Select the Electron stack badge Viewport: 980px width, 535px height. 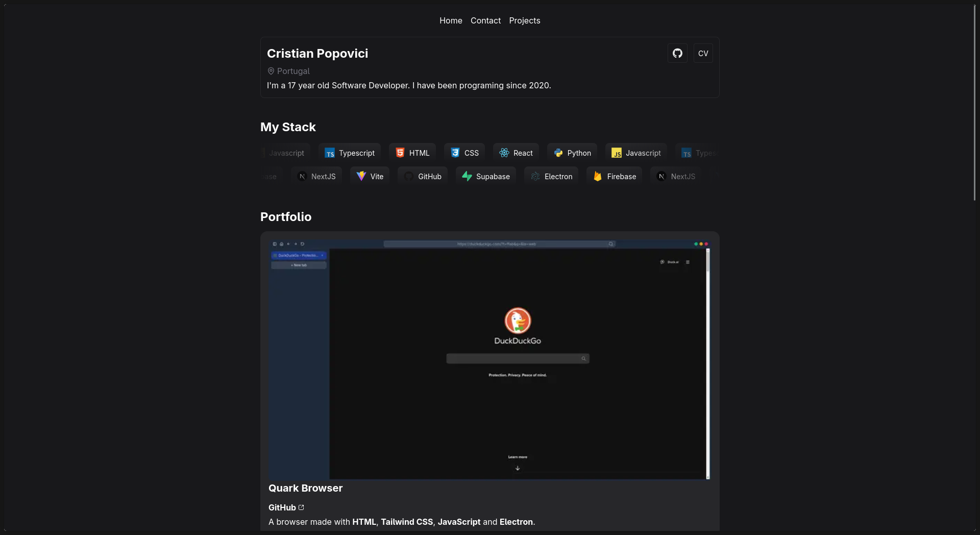coord(551,176)
